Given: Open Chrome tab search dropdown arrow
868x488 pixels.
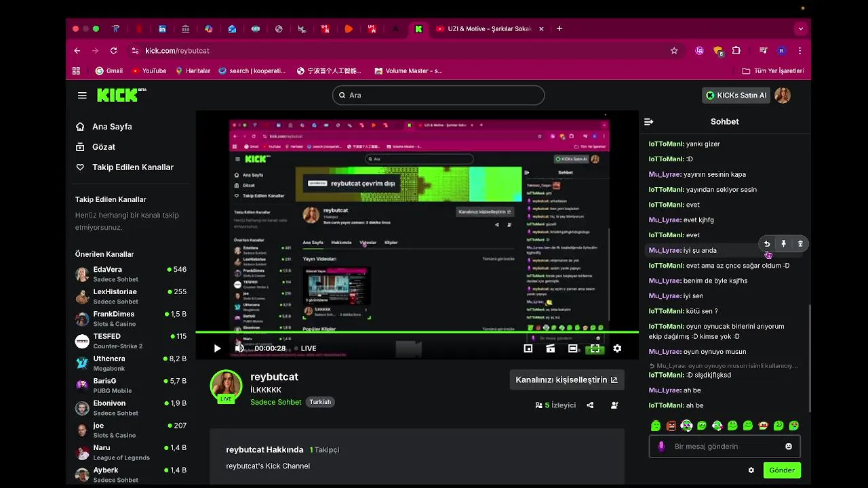Looking at the screenshot, I should point(801,29).
